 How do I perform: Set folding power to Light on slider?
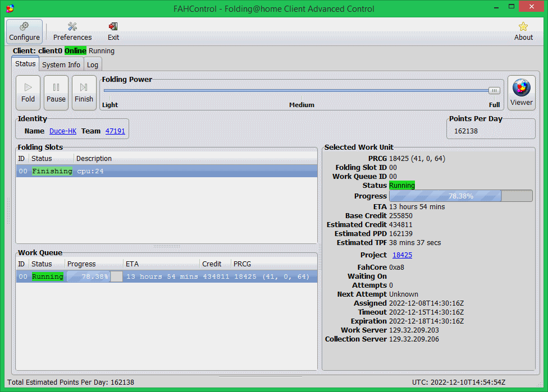(110, 105)
